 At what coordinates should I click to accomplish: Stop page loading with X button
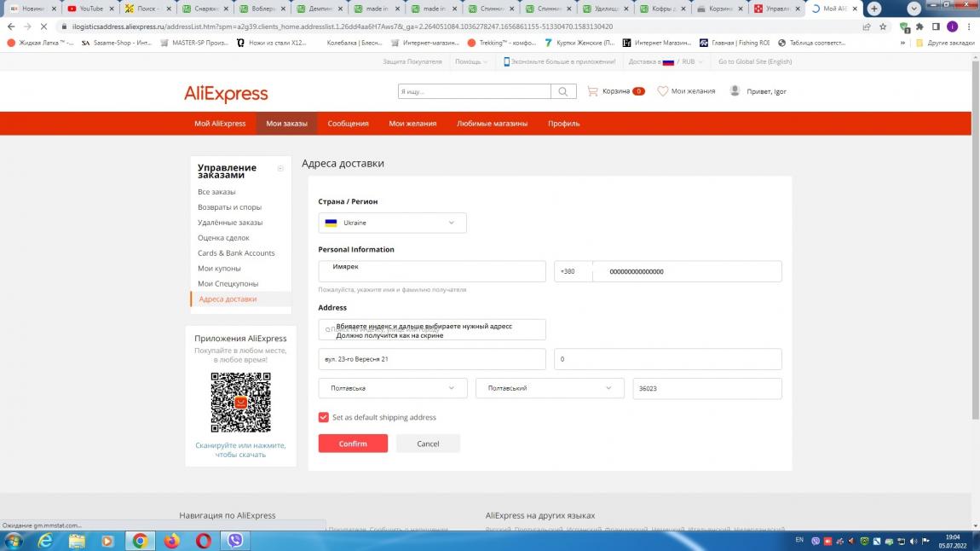coord(43,26)
